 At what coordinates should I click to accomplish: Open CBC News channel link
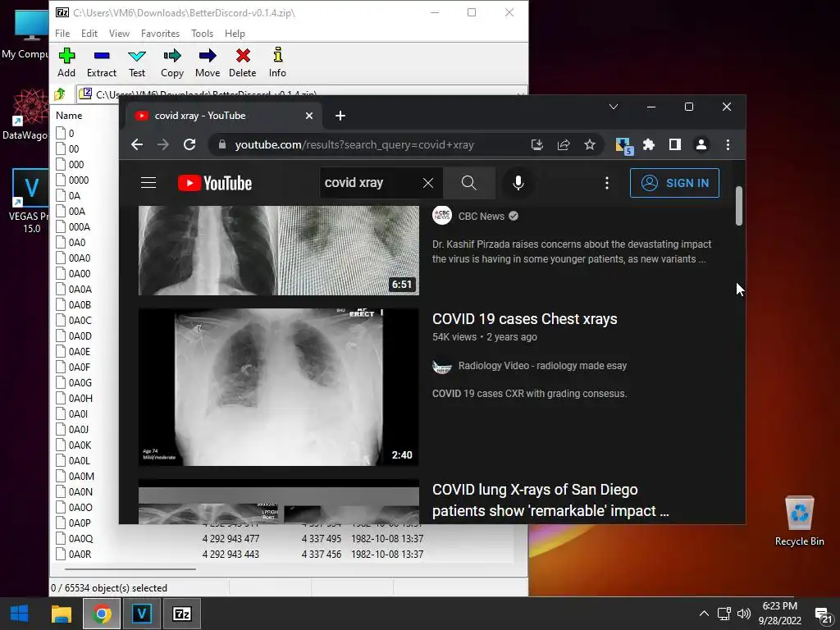click(x=481, y=217)
